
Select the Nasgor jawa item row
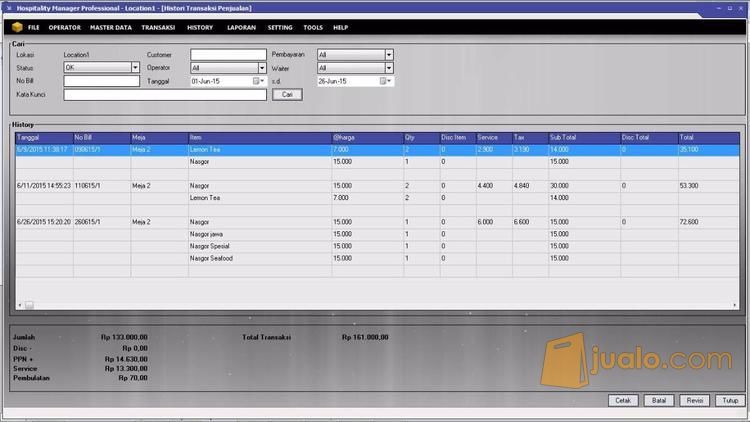tap(377, 234)
